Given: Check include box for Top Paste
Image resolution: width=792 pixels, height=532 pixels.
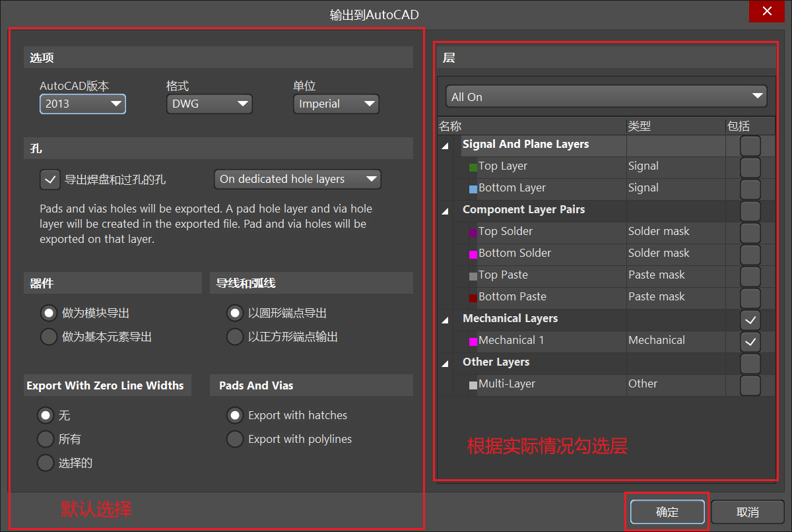Looking at the screenshot, I should [750, 276].
